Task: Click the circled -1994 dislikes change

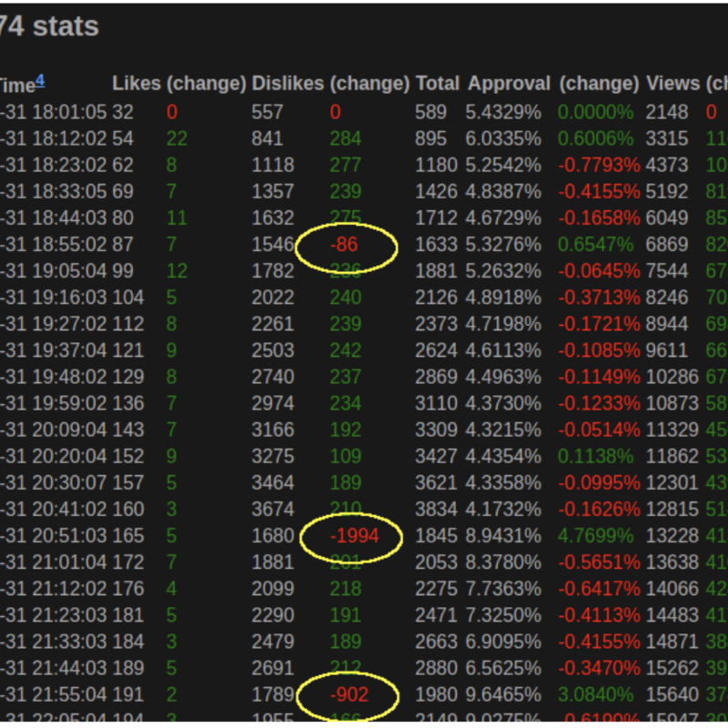Action: [x=351, y=537]
